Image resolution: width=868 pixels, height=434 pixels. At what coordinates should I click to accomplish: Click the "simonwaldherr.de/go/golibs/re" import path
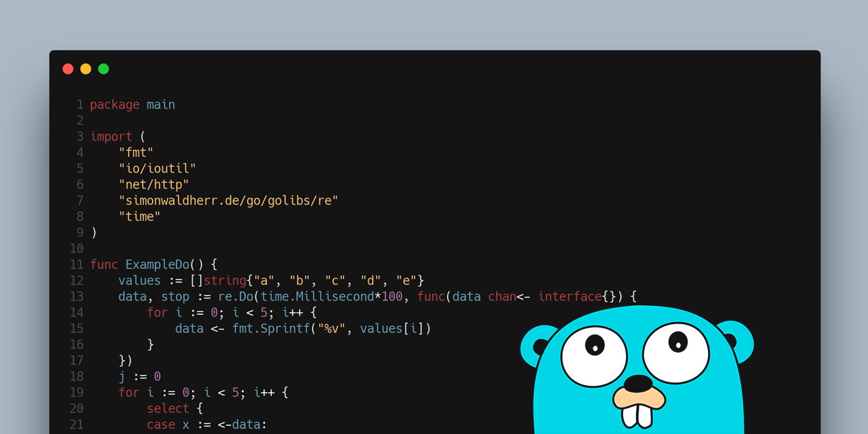(229, 201)
